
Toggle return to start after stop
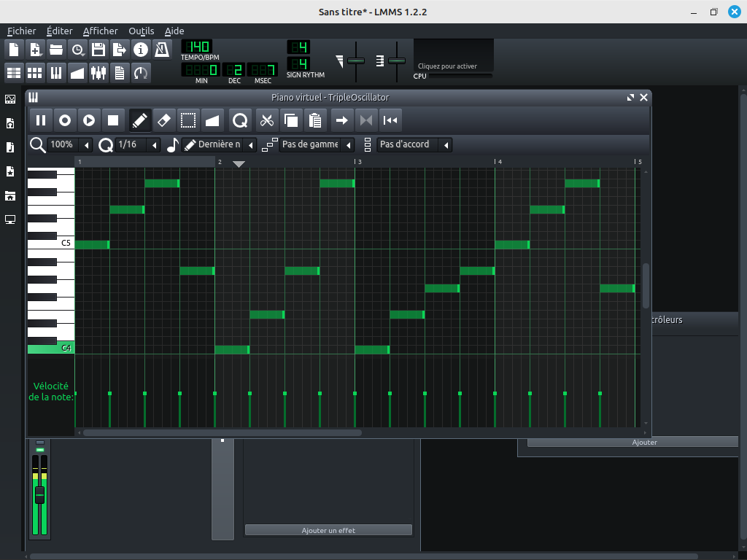point(390,120)
